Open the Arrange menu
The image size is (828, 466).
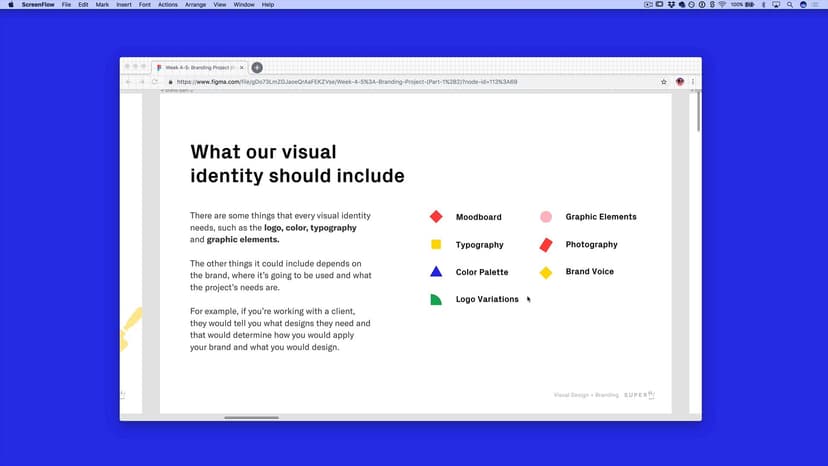click(x=195, y=5)
